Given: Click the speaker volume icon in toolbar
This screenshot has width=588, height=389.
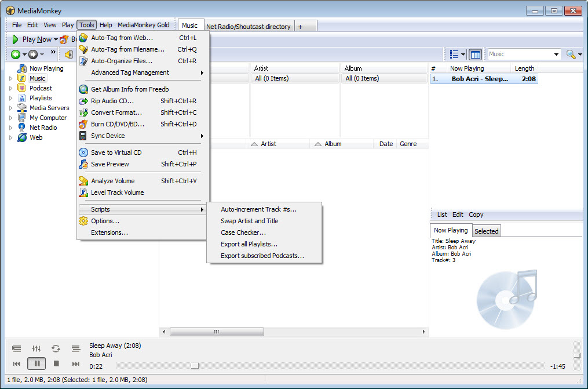Looking at the screenshot, I should [x=69, y=54].
